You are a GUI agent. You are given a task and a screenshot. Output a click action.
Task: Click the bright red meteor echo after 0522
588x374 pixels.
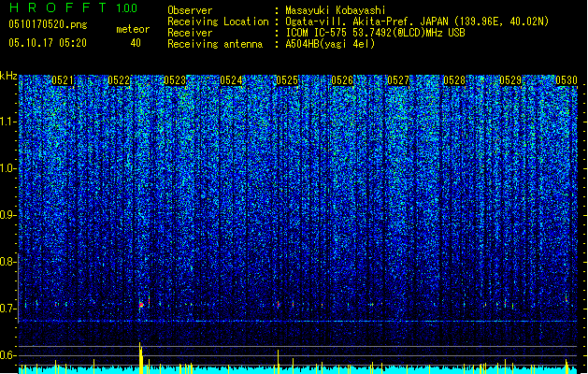point(141,305)
